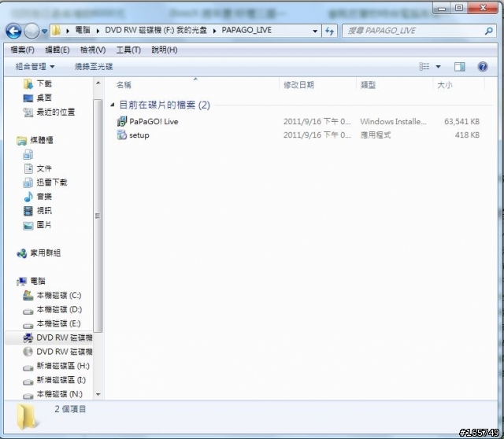Click the magnifier search icon
Image resolution: width=504 pixels, height=439 pixels.
tap(488, 31)
